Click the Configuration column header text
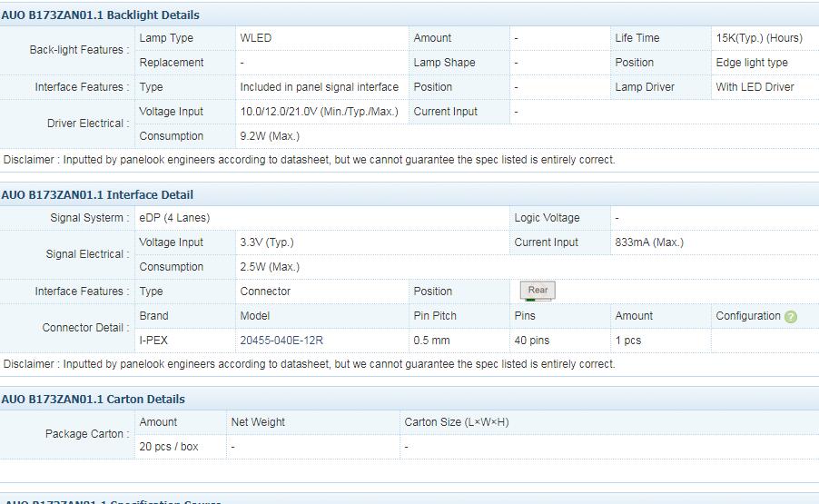This screenshot has height=504, width=819. point(748,316)
